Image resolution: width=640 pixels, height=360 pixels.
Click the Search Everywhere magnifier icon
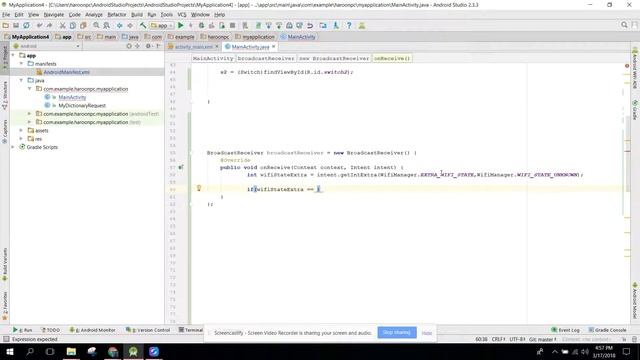[x=624, y=25]
